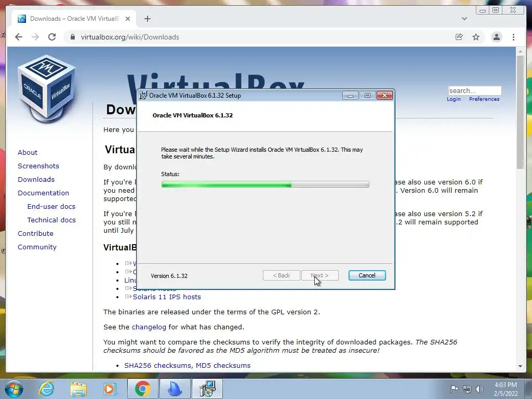
Task: Open Solaris 11 IPS hosts link
Action: 167,297
